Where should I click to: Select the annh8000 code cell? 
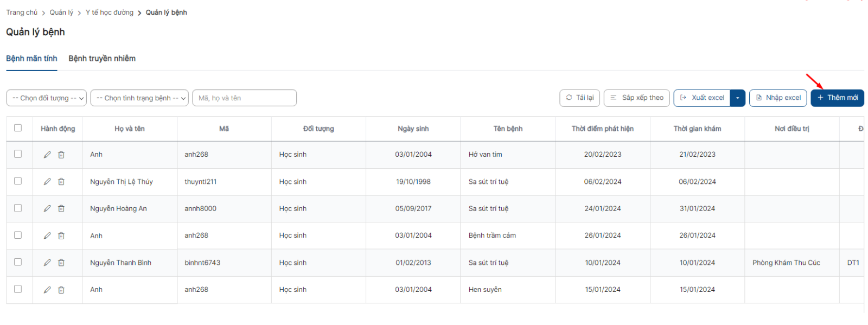point(224,209)
